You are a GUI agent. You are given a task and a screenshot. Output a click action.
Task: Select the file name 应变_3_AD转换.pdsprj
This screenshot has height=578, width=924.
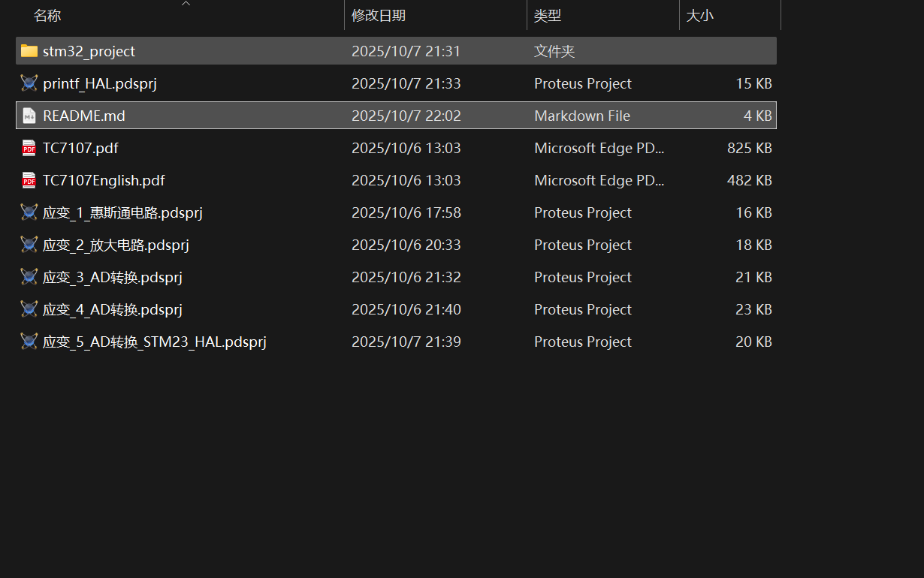click(x=113, y=277)
